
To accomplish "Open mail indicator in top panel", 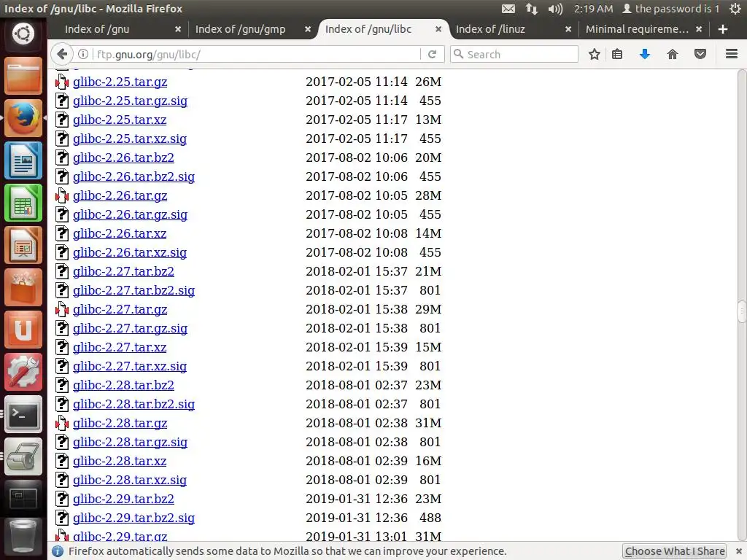I will pos(508,9).
